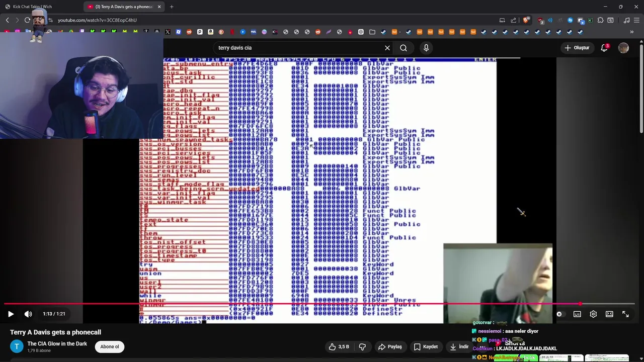Go forward in browser history

pos(17,20)
